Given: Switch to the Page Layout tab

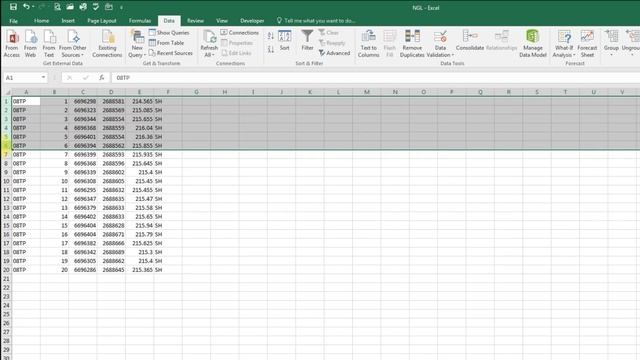Looking at the screenshot, I should click(102, 21).
